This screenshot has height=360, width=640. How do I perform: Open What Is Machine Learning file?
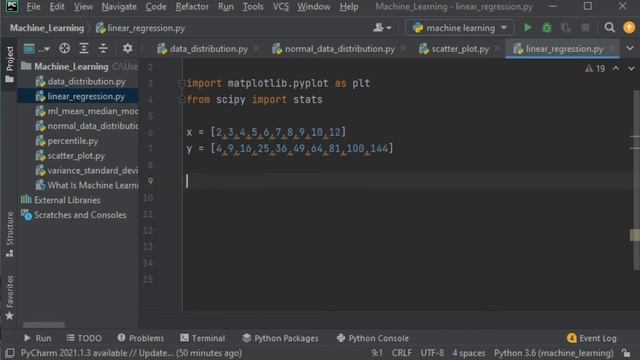(x=87, y=185)
